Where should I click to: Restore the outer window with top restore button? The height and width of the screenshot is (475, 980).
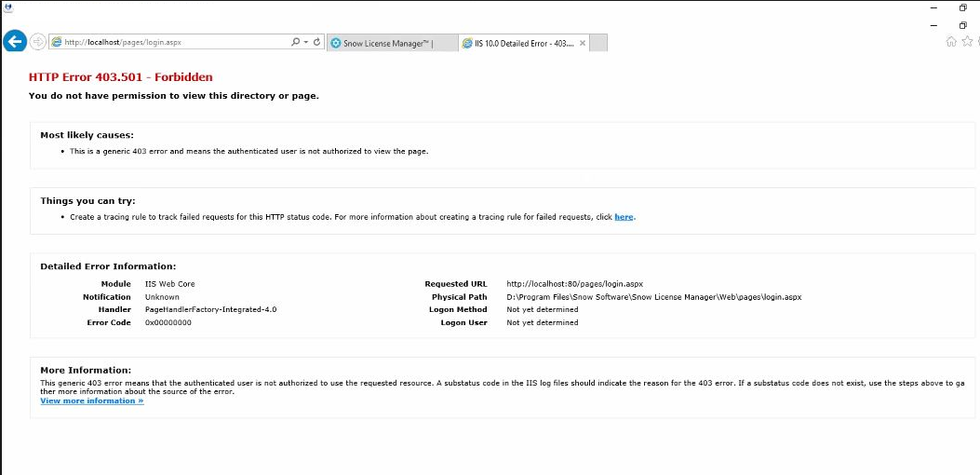[x=963, y=7]
